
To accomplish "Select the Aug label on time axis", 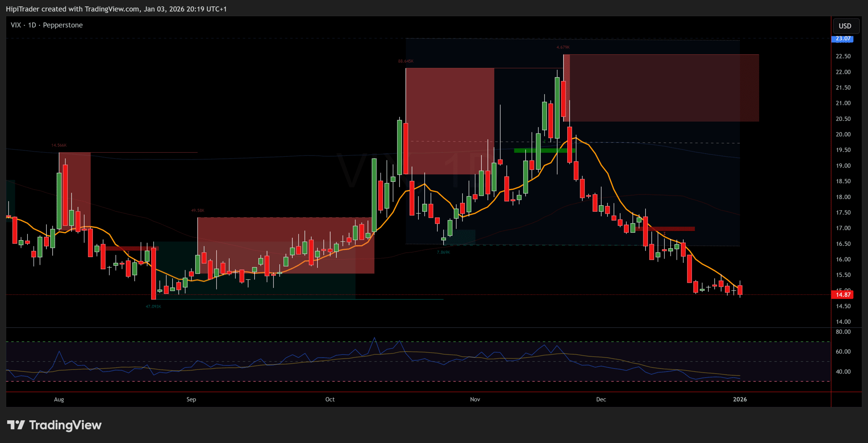I will click(59, 399).
